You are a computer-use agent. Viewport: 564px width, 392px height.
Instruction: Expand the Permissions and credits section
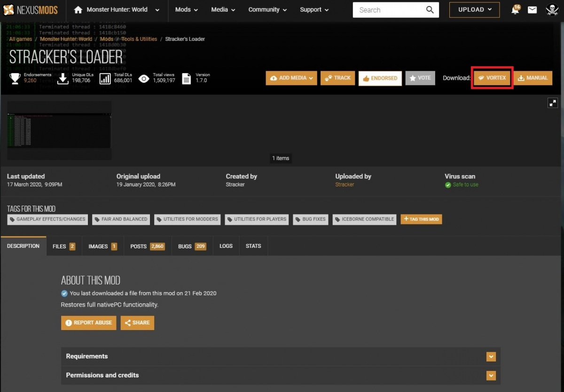tap(491, 376)
